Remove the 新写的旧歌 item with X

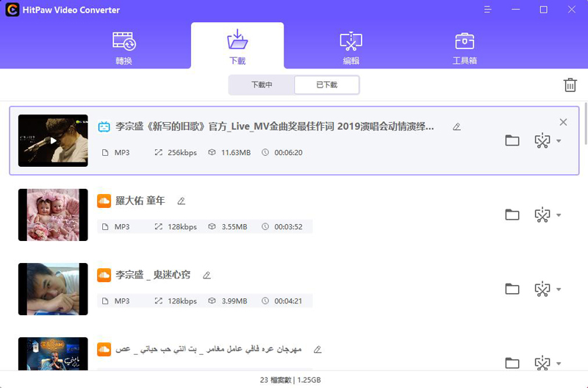click(563, 122)
